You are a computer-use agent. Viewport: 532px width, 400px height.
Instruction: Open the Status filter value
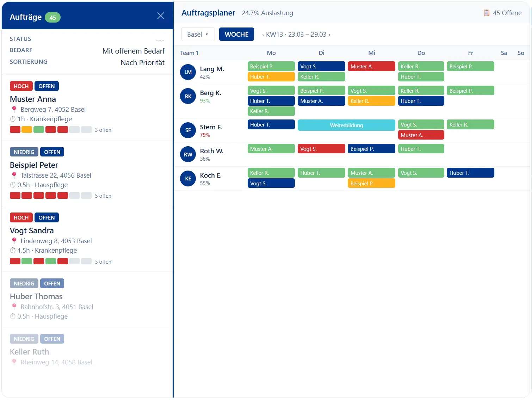(x=160, y=39)
